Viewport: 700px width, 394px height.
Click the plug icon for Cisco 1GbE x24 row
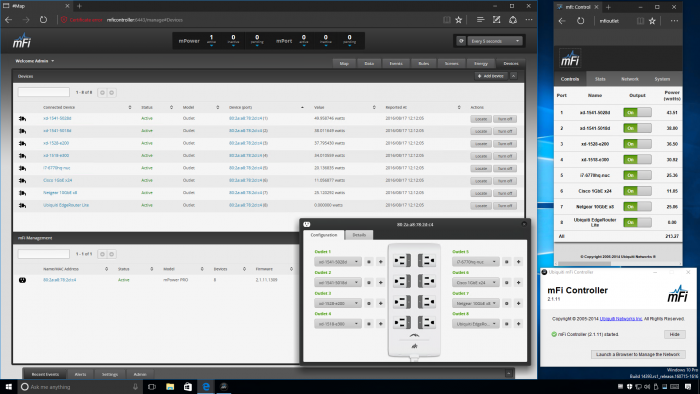(22, 180)
